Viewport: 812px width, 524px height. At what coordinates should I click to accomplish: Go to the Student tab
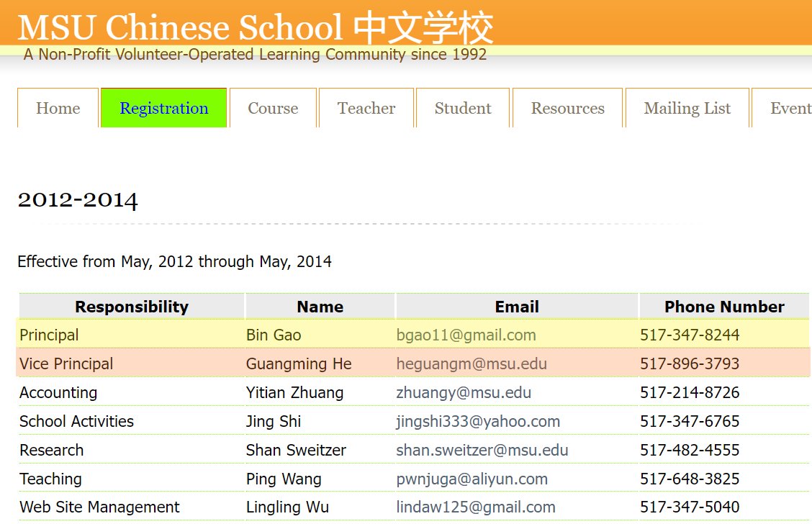[463, 108]
